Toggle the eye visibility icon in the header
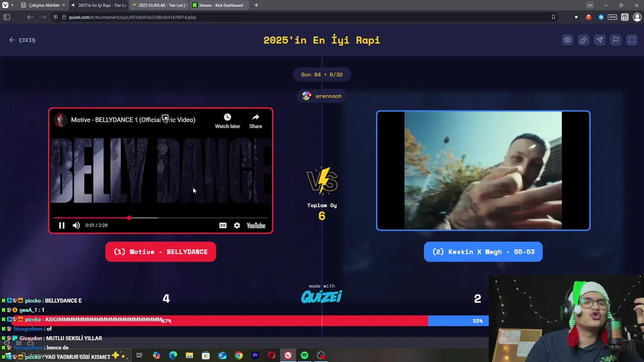Viewport: 644px width, 362px height. point(568,40)
